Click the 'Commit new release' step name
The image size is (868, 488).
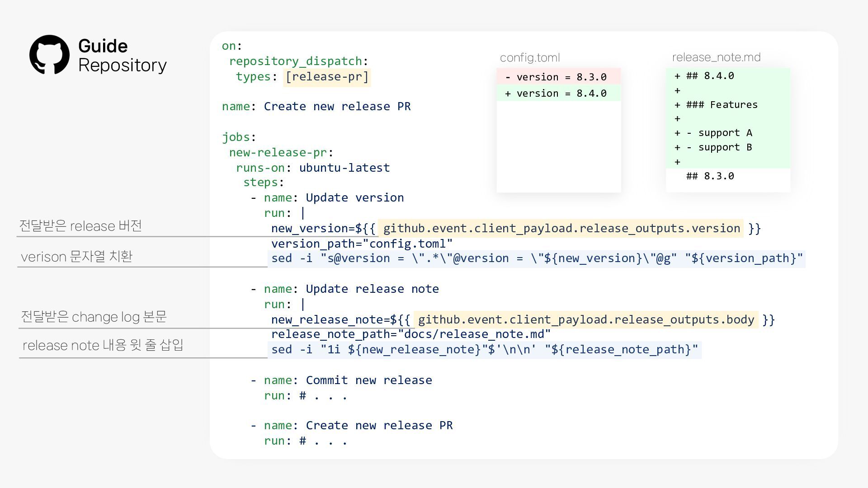click(368, 380)
